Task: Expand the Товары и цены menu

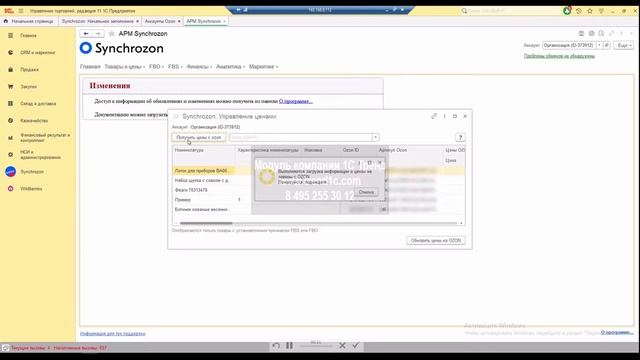Action: click(124, 67)
